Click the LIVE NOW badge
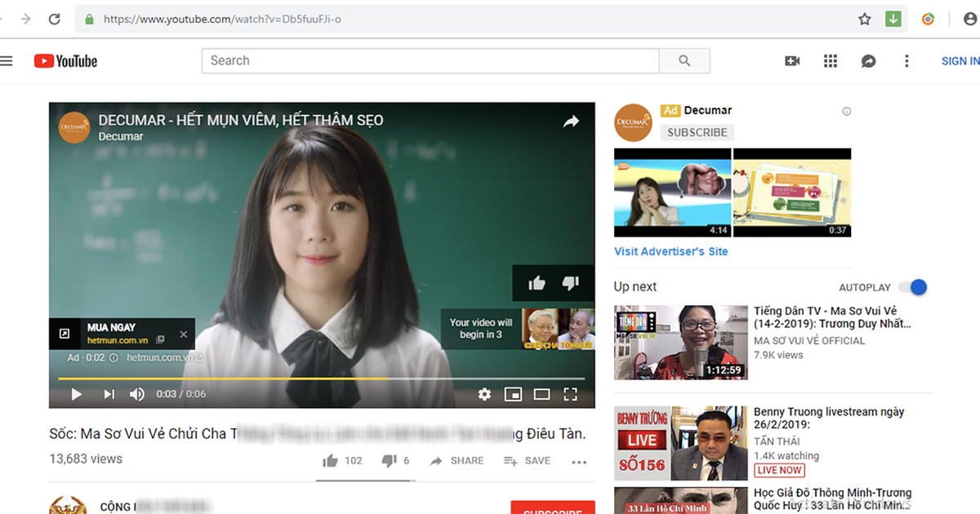This screenshot has height=514, width=980. click(x=779, y=470)
